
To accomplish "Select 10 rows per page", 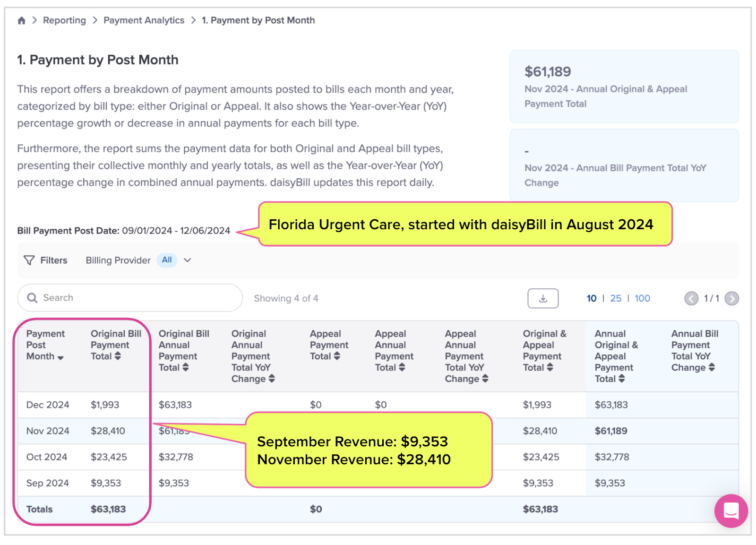I will [x=592, y=298].
